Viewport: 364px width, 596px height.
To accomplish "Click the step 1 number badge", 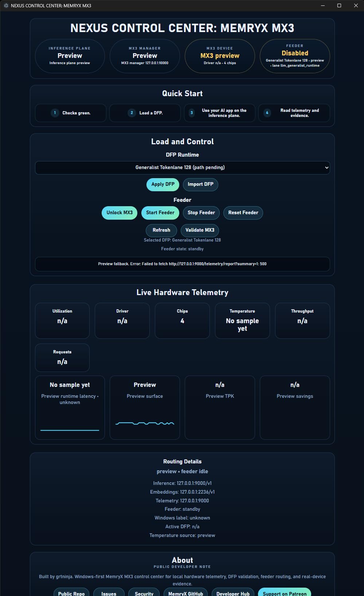I will coord(55,113).
